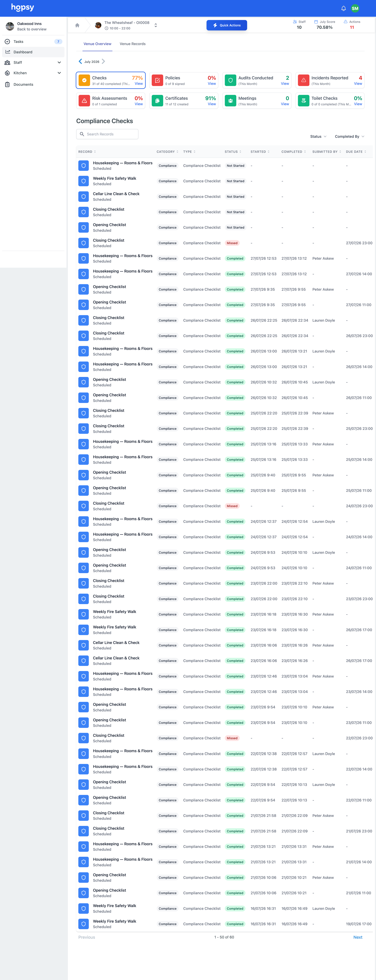The image size is (376, 980).
Task: Go to next month with right arrow
Action: pyautogui.click(x=103, y=61)
